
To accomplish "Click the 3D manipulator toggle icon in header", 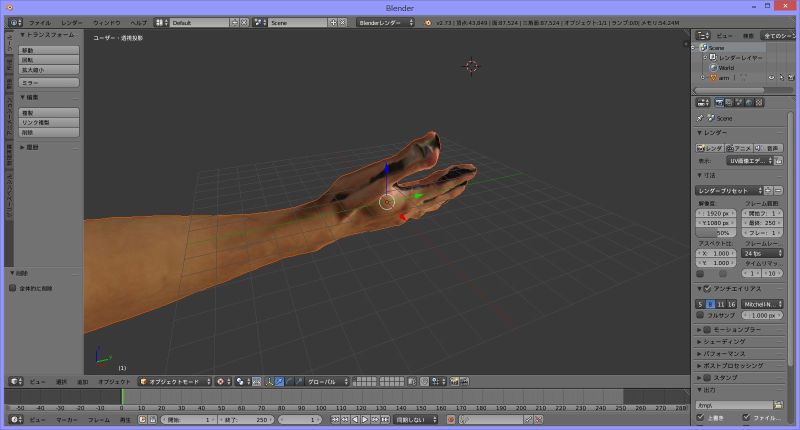I will [x=269, y=381].
